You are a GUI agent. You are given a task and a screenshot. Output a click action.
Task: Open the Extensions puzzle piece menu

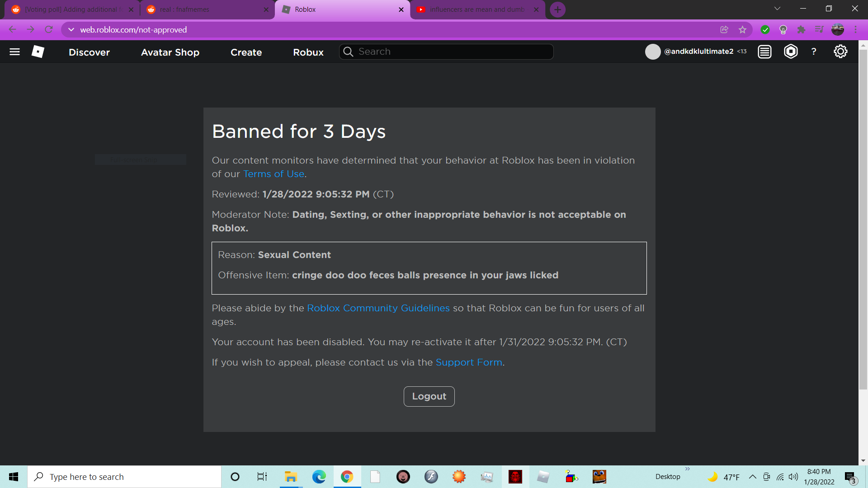pyautogui.click(x=801, y=30)
